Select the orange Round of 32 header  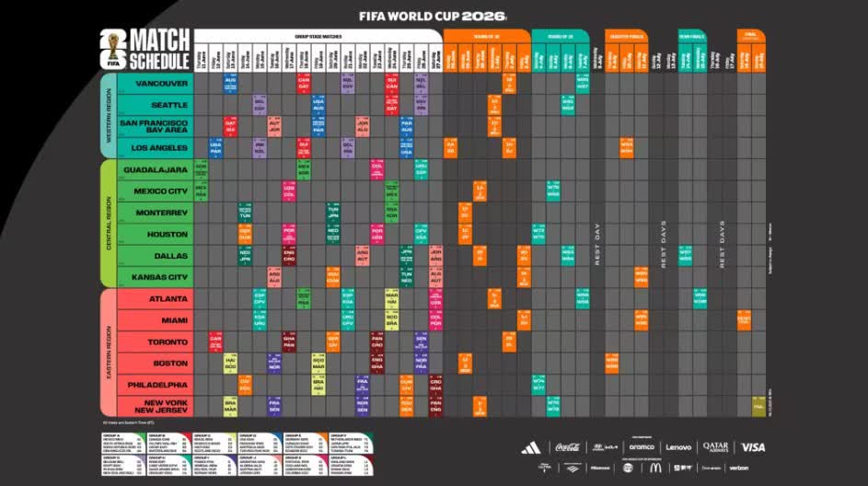pyautogui.click(x=485, y=35)
